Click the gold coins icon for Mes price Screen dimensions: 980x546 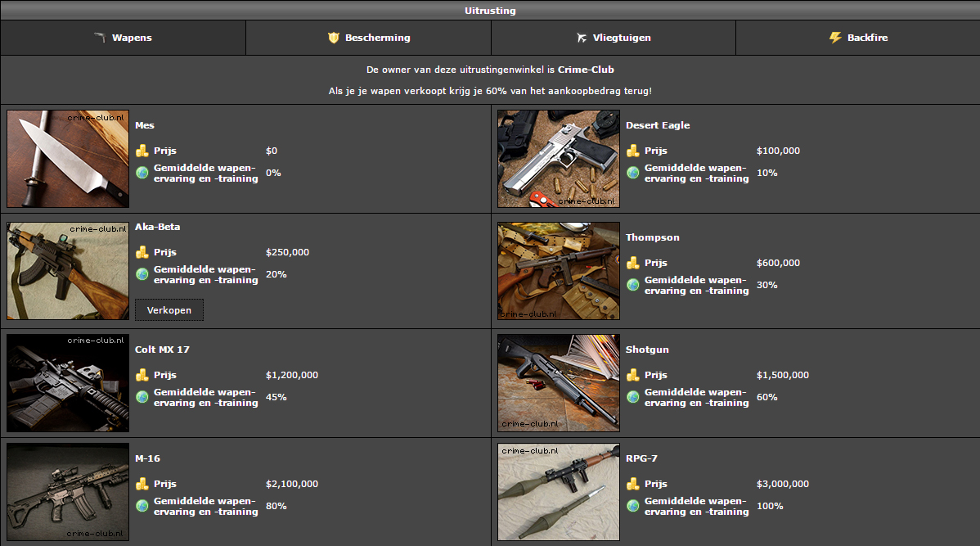(142, 151)
